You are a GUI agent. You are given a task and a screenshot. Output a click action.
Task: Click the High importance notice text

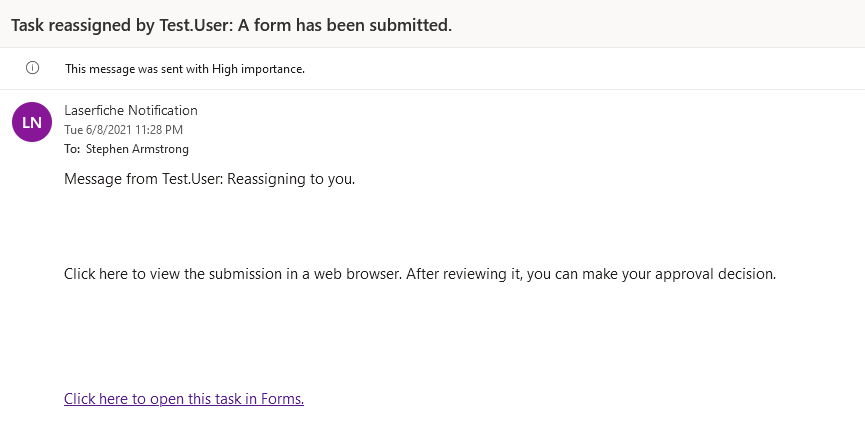185,69
